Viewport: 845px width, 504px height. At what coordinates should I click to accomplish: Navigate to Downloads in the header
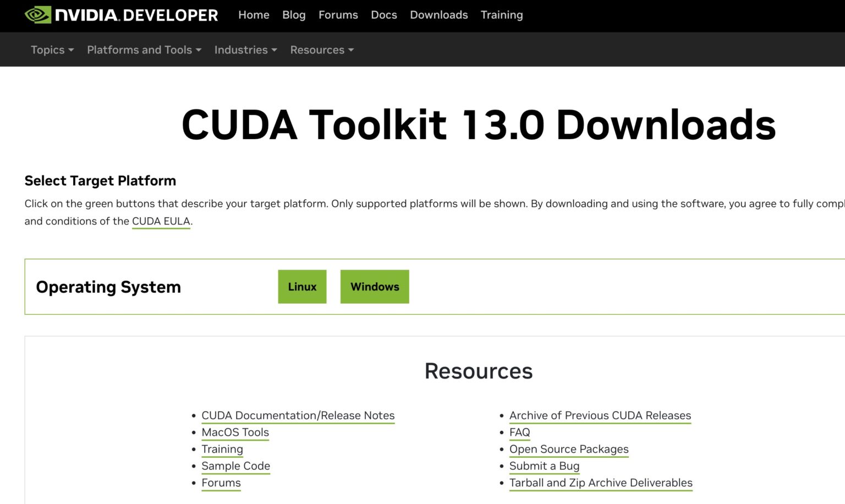pos(438,15)
